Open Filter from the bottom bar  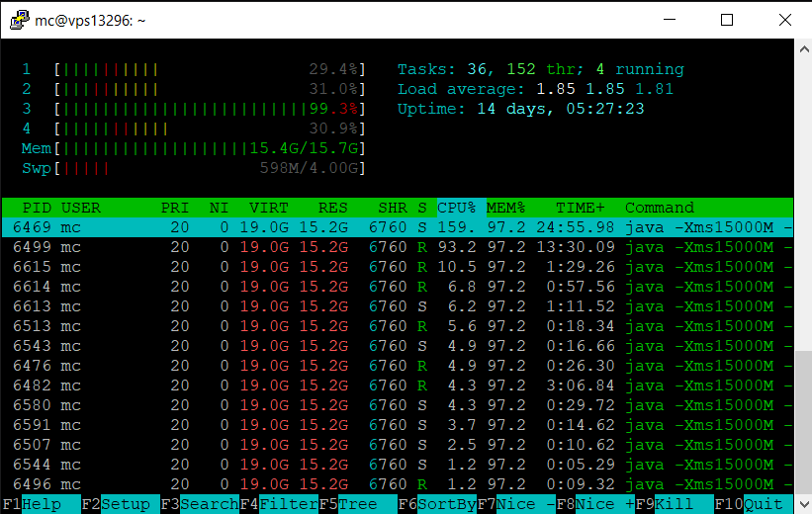point(288,504)
